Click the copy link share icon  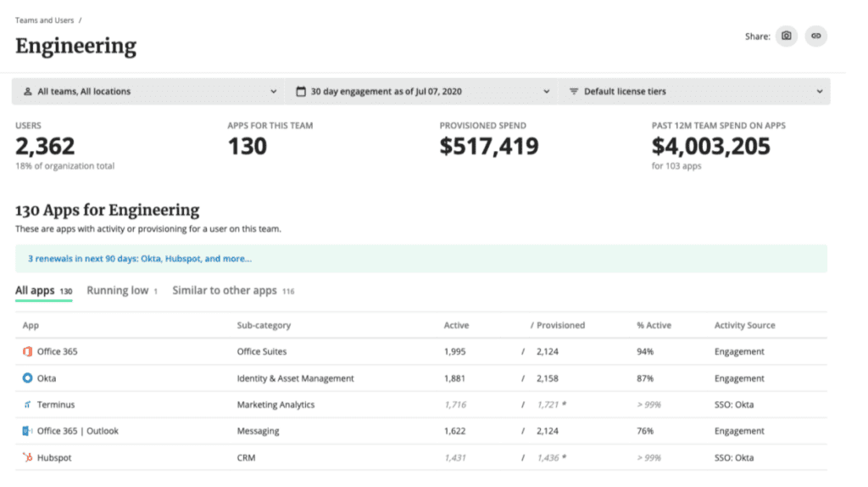tap(816, 36)
